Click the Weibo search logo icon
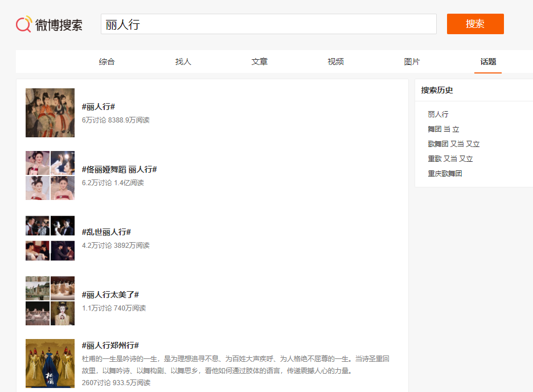The width and height of the screenshot is (533, 392). [x=24, y=24]
